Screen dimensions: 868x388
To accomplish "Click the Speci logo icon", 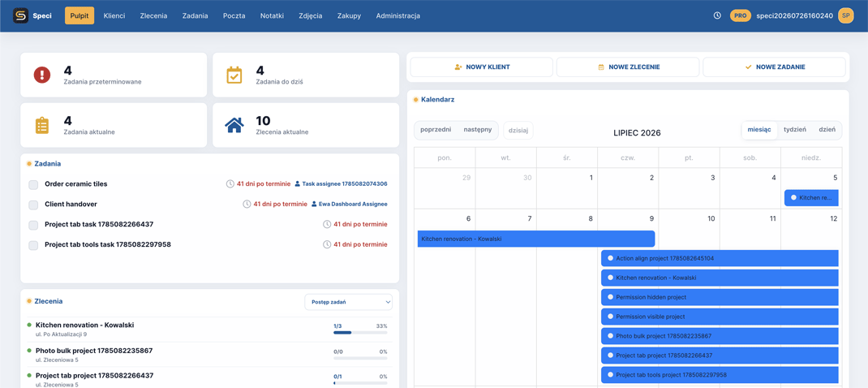I will [20, 15].
